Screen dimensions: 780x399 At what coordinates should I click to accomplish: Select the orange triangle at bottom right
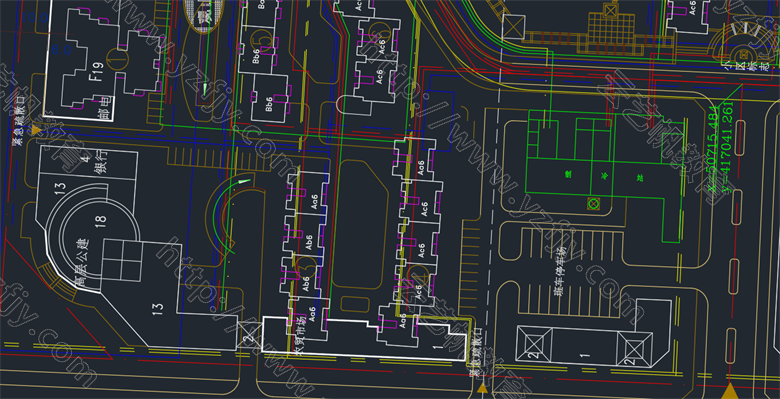730,391
